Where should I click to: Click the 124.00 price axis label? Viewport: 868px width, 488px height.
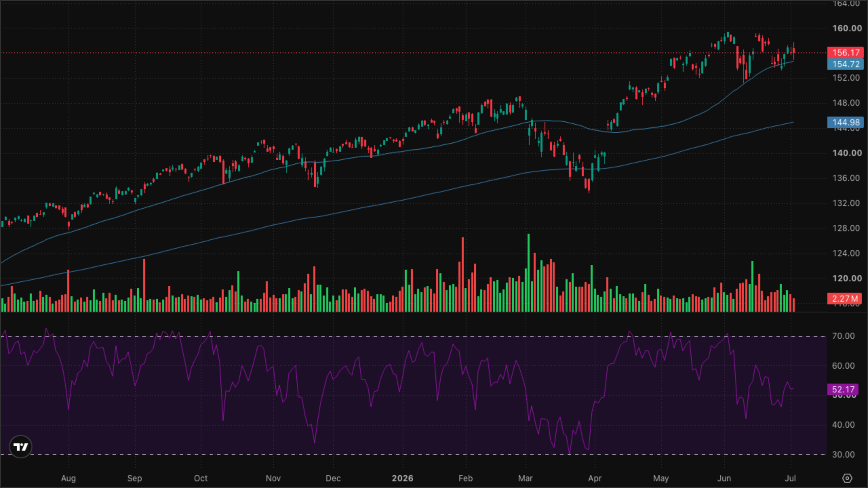click(846, 253)
